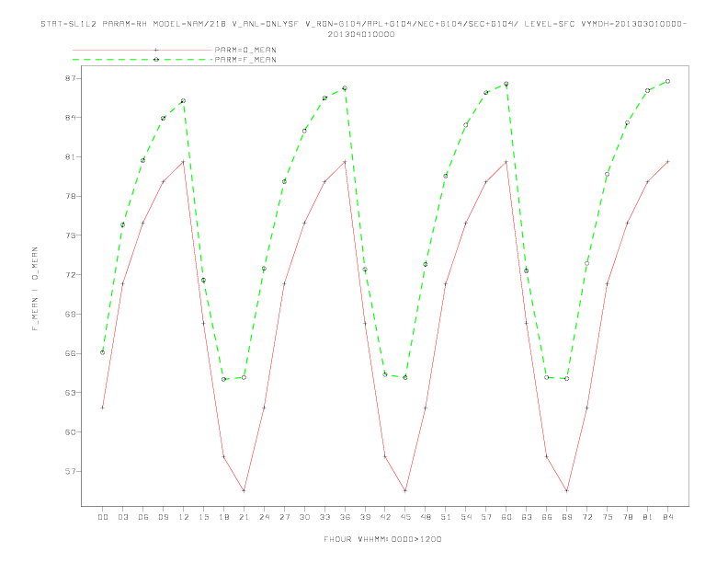Click the y-axis tick label 72
The image size is (728, 563).
tap(70, 275)
